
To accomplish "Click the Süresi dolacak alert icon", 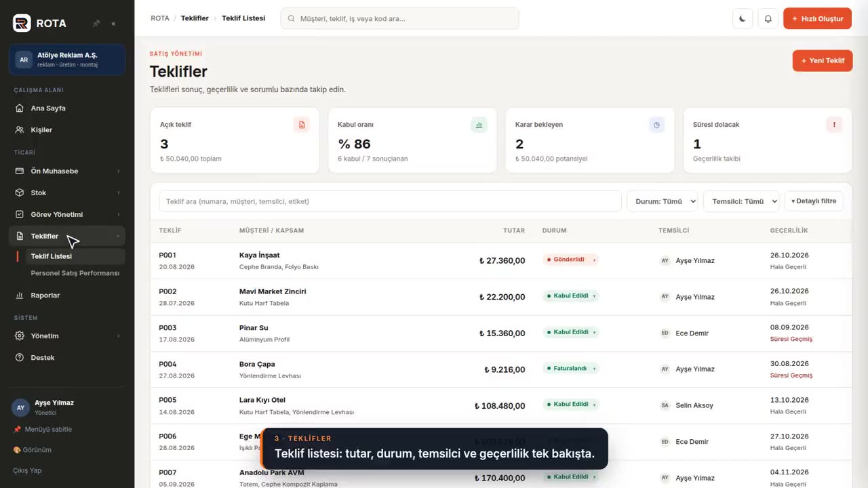I will (834, 125).
